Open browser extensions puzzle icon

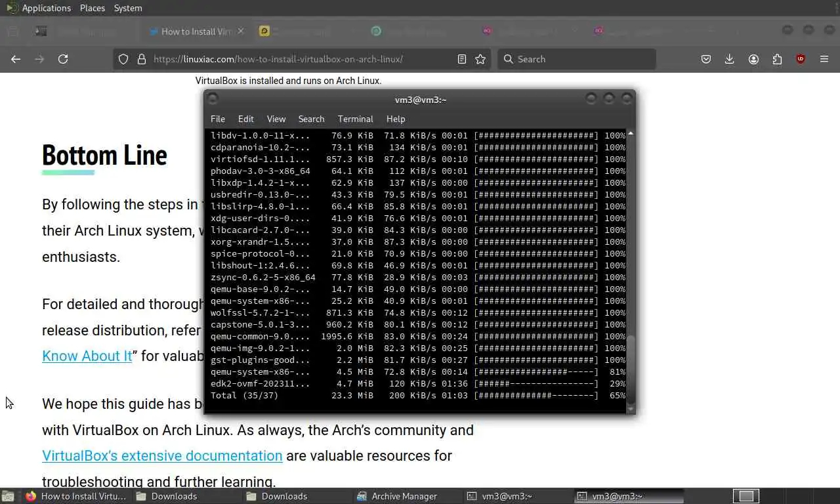pyautogui.click(x=777, y=59)
